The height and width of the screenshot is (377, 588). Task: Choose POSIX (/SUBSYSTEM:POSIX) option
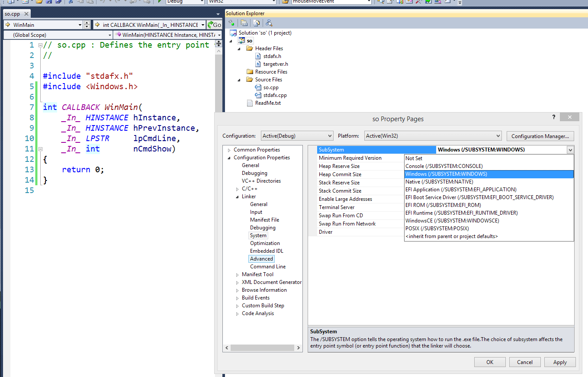489,229
